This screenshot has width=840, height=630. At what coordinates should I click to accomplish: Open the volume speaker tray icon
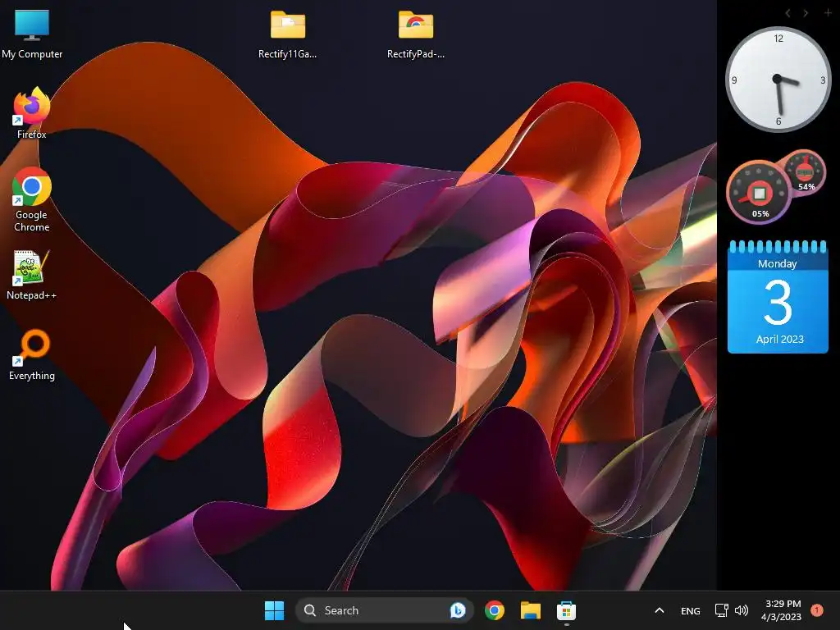742,610
